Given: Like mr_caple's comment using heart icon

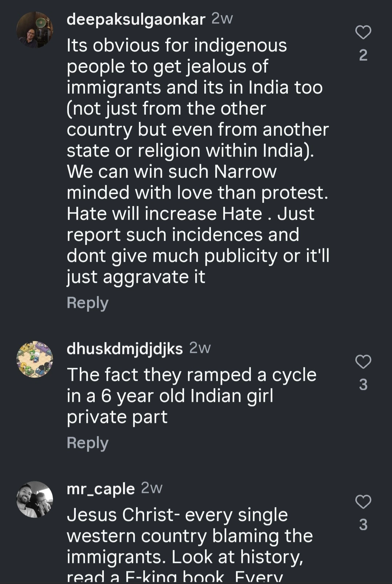Looking at the screenshot, I should [363, 502].
